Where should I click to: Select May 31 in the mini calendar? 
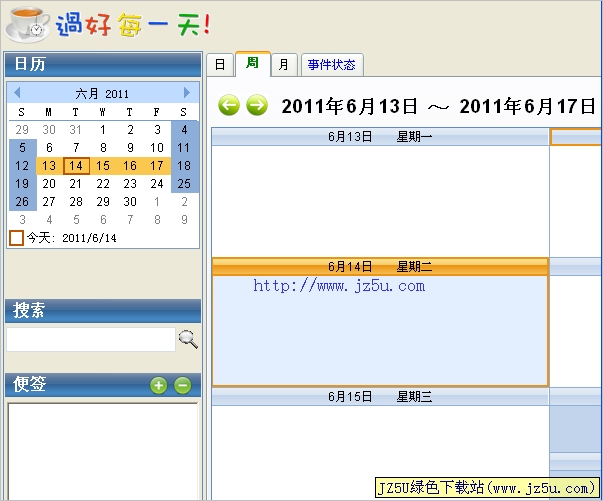(x=76, y=130)
